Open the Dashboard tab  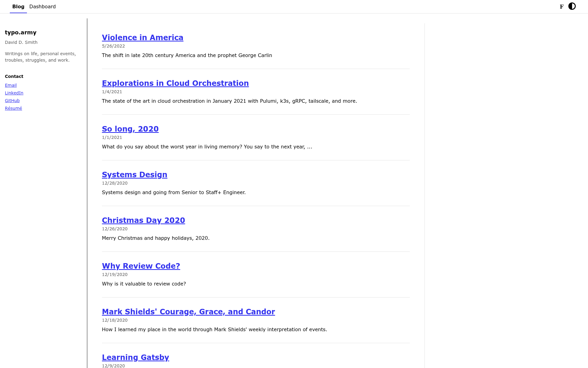pyautogui.click(x=43, y=6)
